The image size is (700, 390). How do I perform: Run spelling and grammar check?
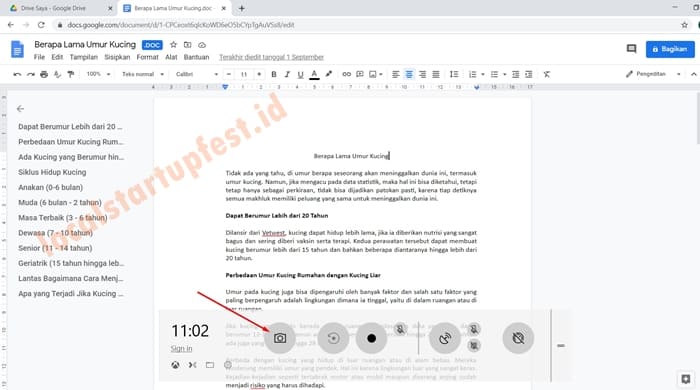[57, 75]
